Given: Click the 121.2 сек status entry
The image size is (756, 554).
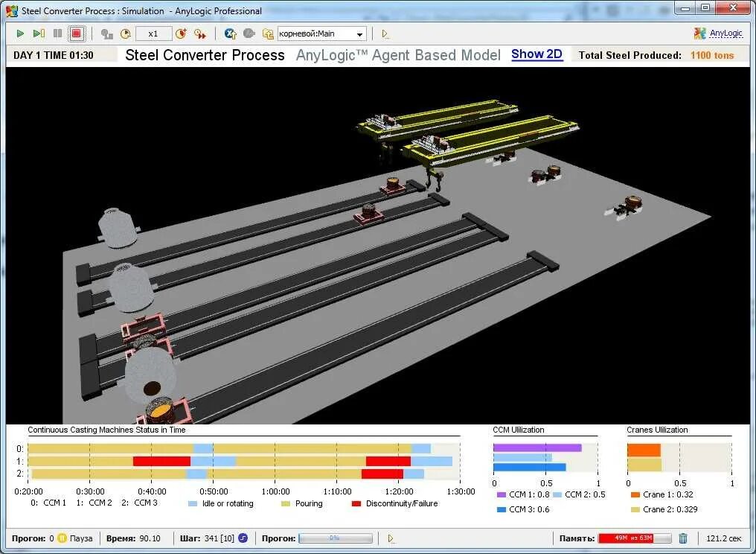Looking at the screenshot, I should pyautogui.click(x=724, y=538).
